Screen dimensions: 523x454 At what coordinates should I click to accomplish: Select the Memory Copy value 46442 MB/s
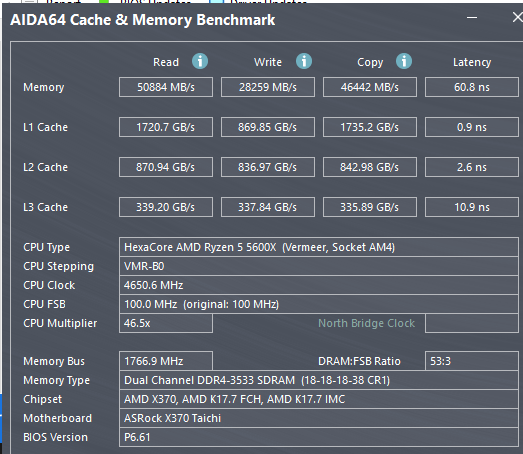[370, 87]
